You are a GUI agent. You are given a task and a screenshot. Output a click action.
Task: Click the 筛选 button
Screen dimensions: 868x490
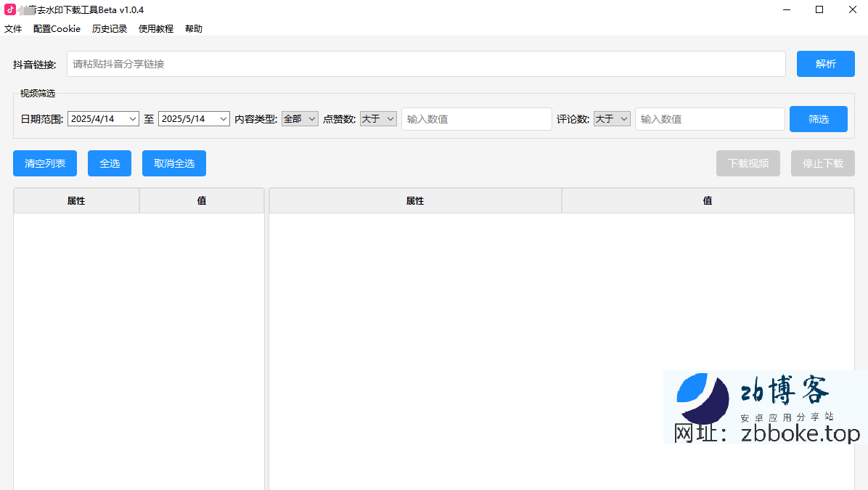pyautogui.click(x=818, y=119)
